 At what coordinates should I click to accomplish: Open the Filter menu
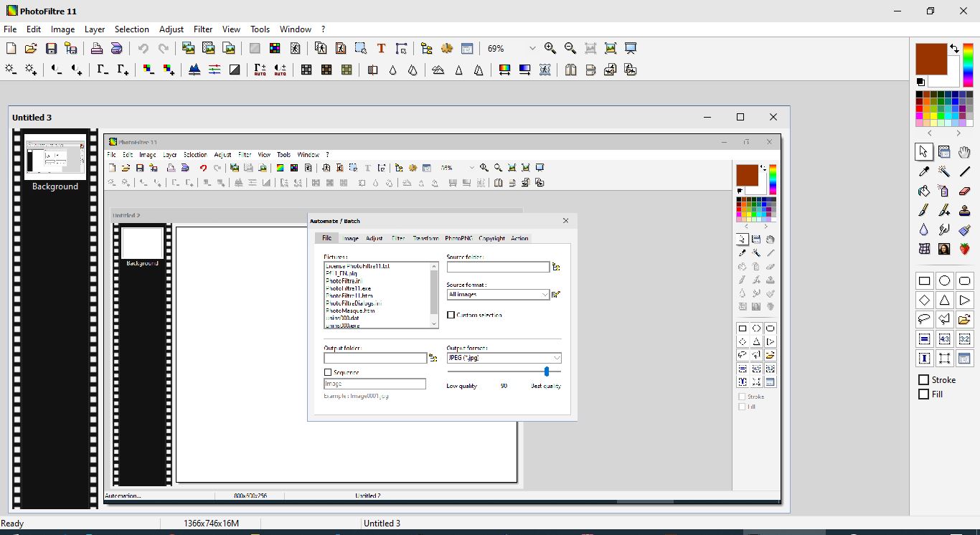click(203, 29)
